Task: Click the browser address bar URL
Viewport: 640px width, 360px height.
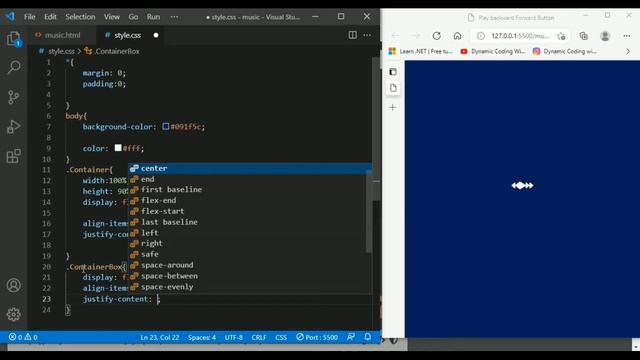Action: pyautogui.click(x=520, y=36)
